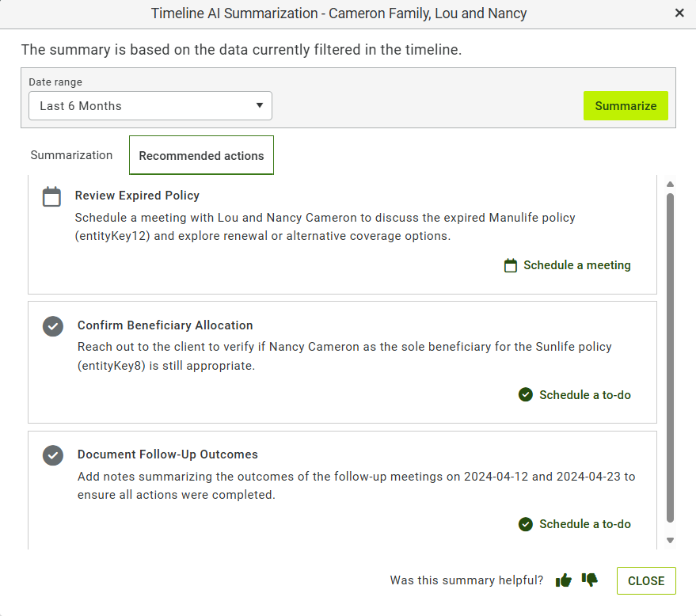Click the scrollbar up arrow
Image resolution: width=696 pixels, height=616 pixels.
[670, 184]
